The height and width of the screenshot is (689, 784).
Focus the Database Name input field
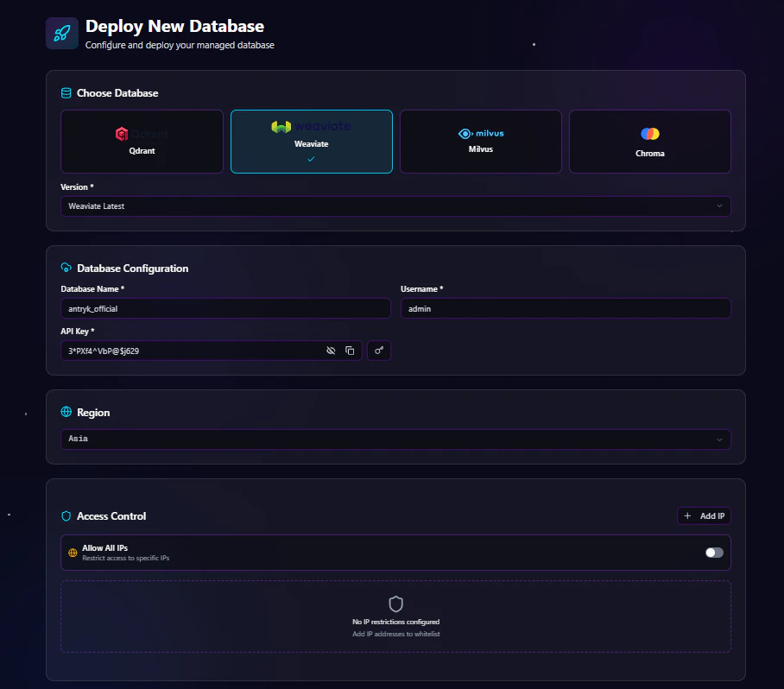pos(225,308)
